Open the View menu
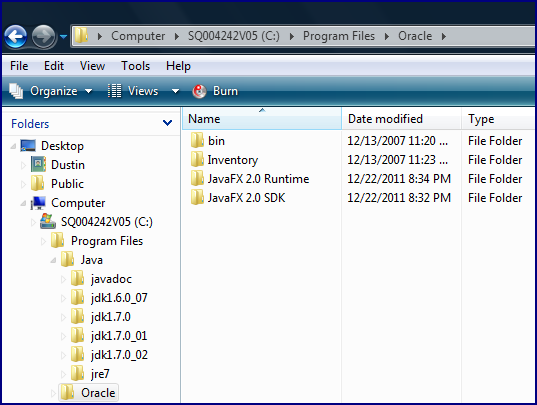 point(92,66)
